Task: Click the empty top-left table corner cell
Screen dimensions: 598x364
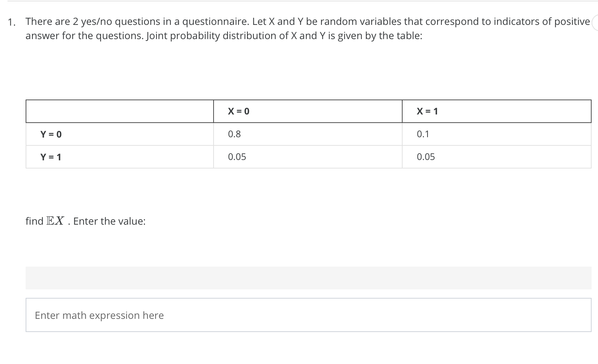Action: click(x=119, y=111)
